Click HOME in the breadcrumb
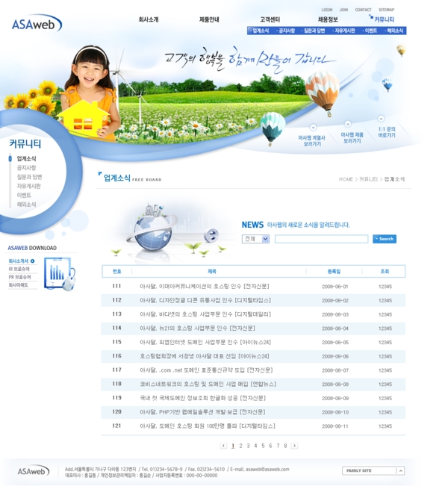The width and height of the screenshot is (448, 492). 346,179
